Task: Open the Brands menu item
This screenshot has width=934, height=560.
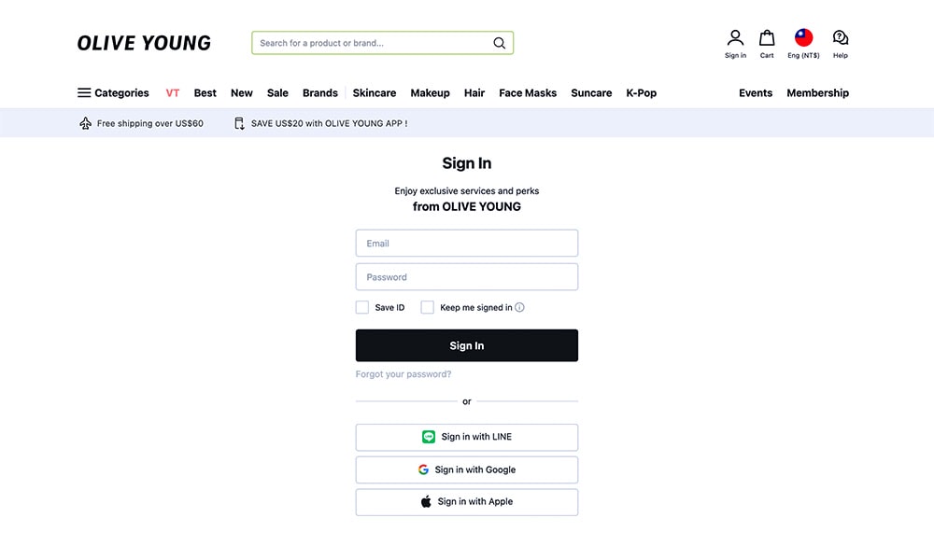Action: [319, 92]
